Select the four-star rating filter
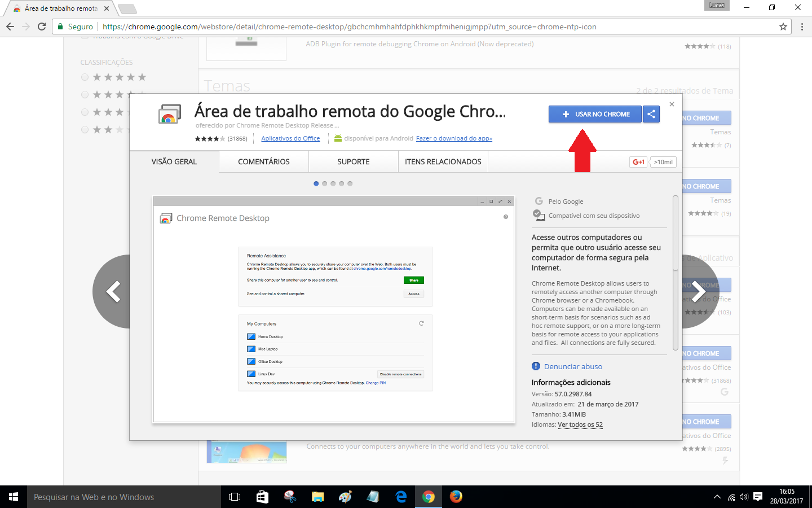812x508 pixels. tap(85, 95)
